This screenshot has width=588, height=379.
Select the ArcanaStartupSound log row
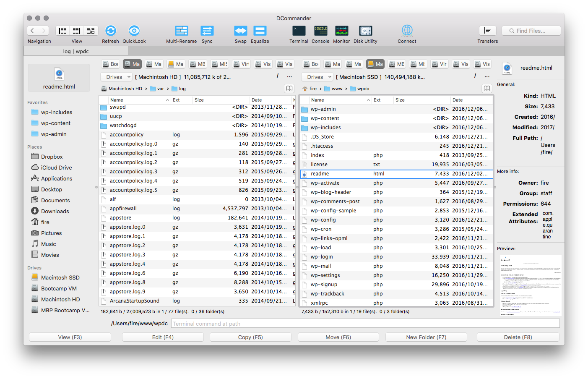197,301
